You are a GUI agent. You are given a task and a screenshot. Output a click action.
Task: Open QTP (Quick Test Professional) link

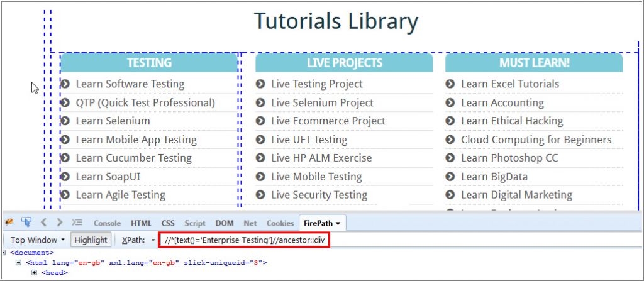pyautogui.click(x=145, y=102)
